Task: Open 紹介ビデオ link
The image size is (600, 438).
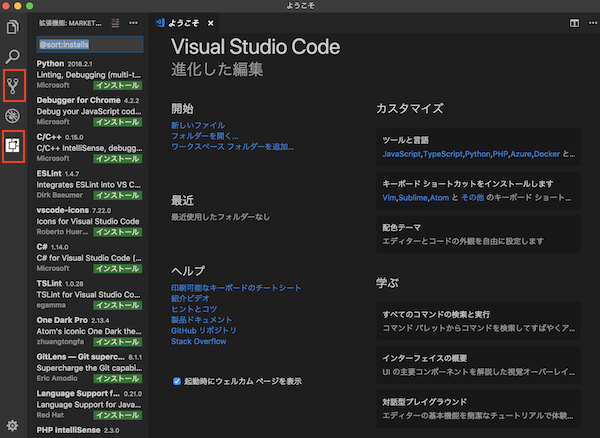Action: [190, 298]
